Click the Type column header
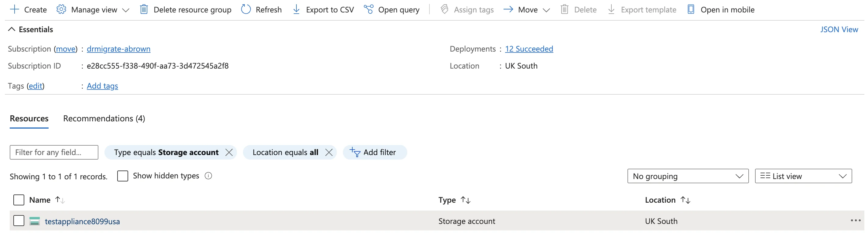This screenshot has width=868, height=250. [x=447, y=200]
